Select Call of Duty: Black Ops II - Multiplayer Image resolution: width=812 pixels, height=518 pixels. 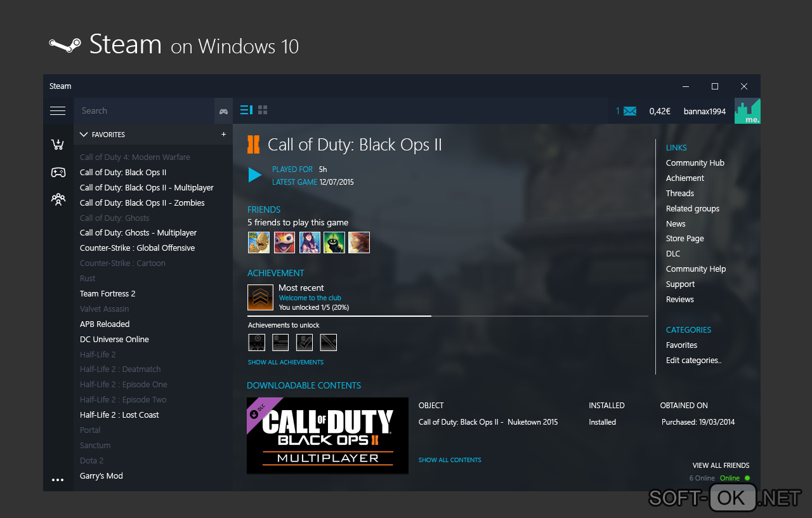pyautogui.click(x=147, y=188)
